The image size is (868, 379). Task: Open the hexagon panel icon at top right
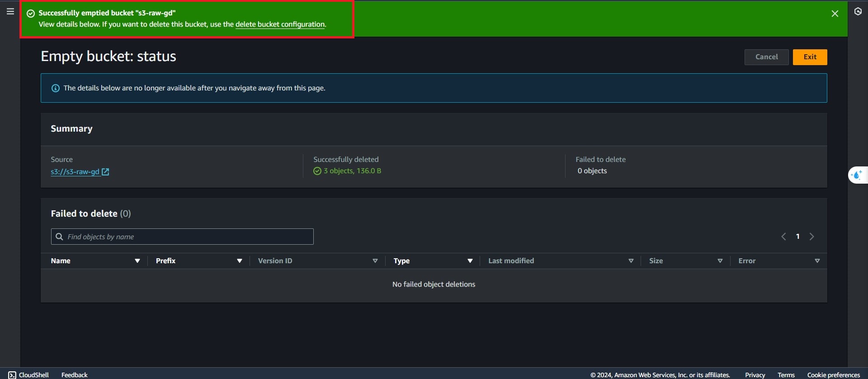tap(858, 12)
